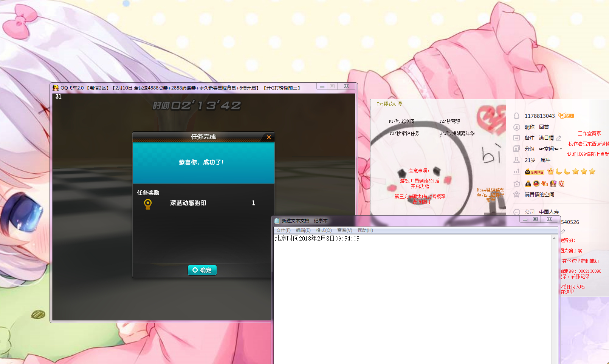Click the race timer 02'13'42
The image size is (609, 364).
[x=197, y=105]
